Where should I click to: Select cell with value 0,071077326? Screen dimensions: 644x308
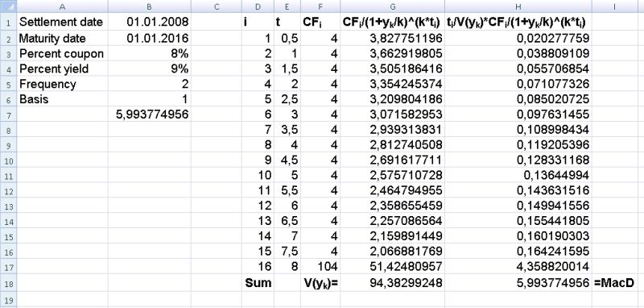click(x=518, y=84)
